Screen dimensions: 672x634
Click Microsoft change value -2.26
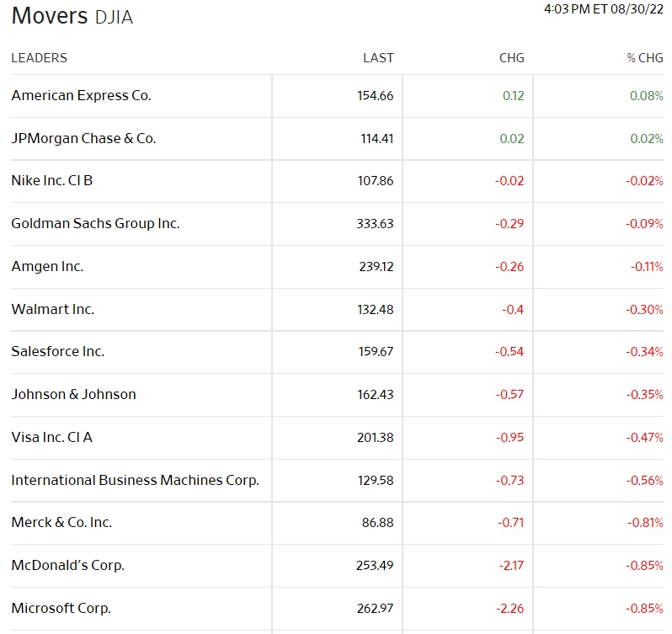coord(510,608)
